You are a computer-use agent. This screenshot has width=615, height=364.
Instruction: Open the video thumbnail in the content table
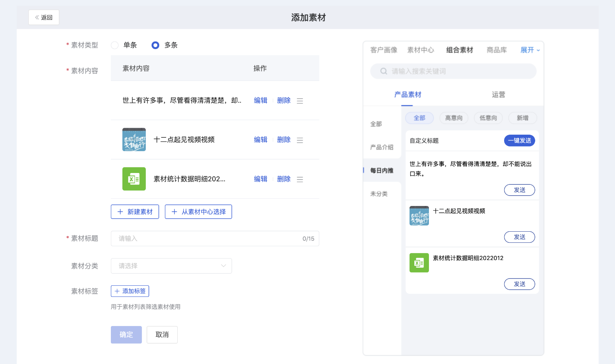click(134, 140)
